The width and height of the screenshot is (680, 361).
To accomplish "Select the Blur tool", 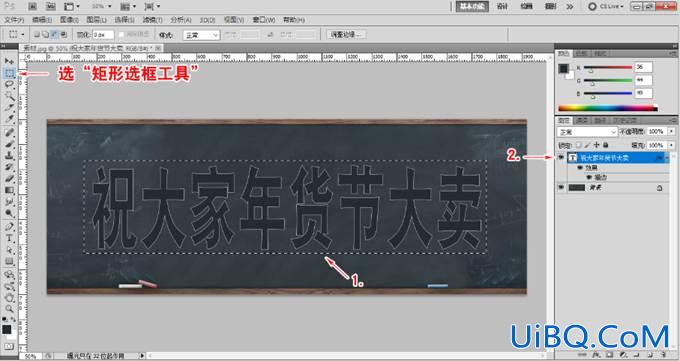I will tap(9, 202).
